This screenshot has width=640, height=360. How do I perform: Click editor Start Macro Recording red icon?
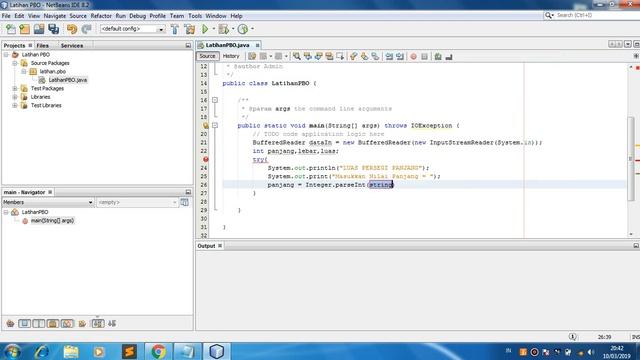(413, 56)
